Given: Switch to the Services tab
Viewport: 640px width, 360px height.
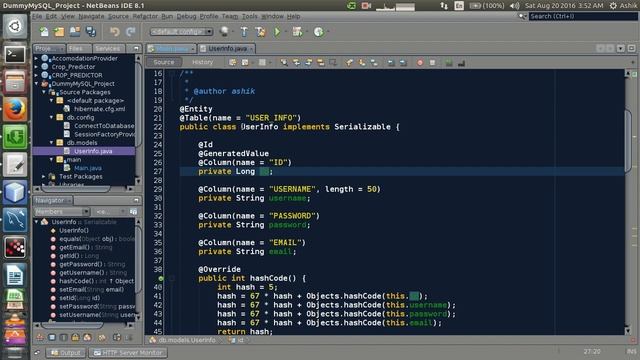Looking at the screenshot, I should (x=108, y=48).
